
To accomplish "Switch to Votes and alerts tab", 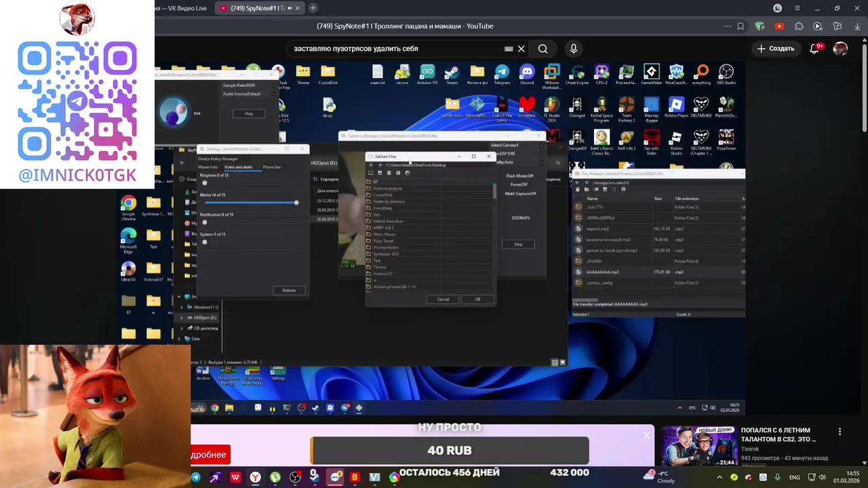I will point(238,167).
